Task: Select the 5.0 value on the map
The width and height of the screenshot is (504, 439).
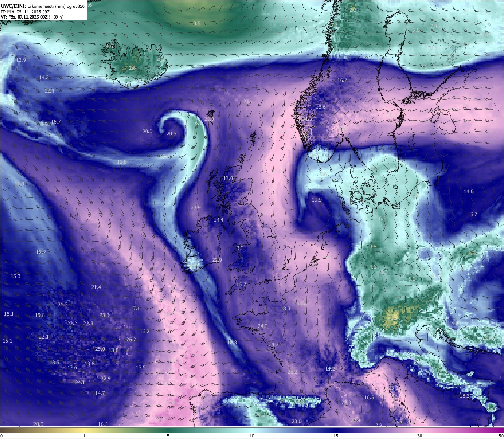Action: tap(412, 279)
